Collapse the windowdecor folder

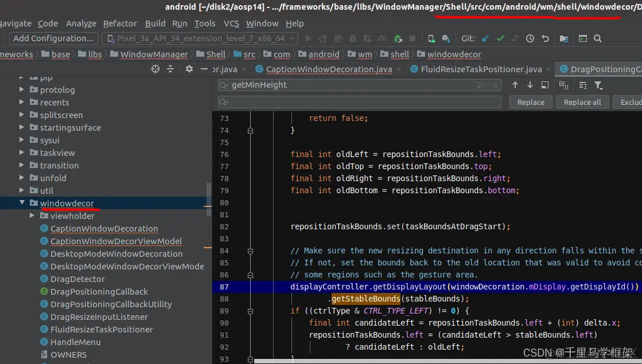pos(22,203)
